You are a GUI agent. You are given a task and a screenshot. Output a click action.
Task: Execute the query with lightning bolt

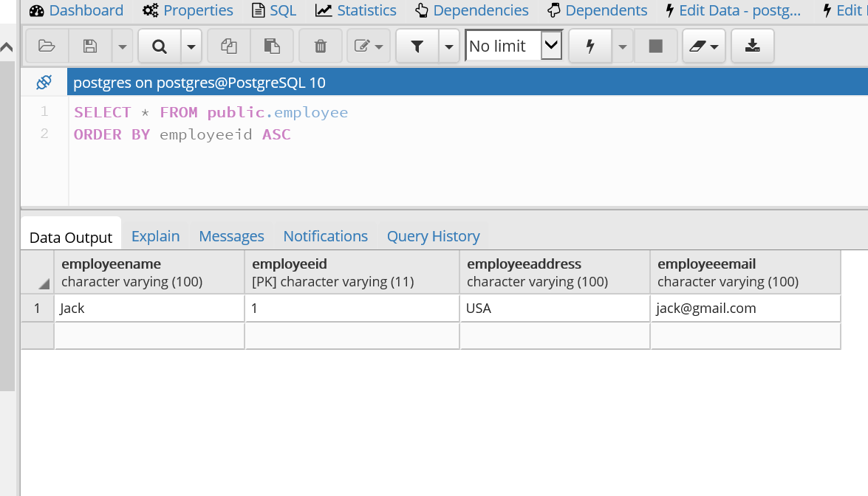point(590,46)
